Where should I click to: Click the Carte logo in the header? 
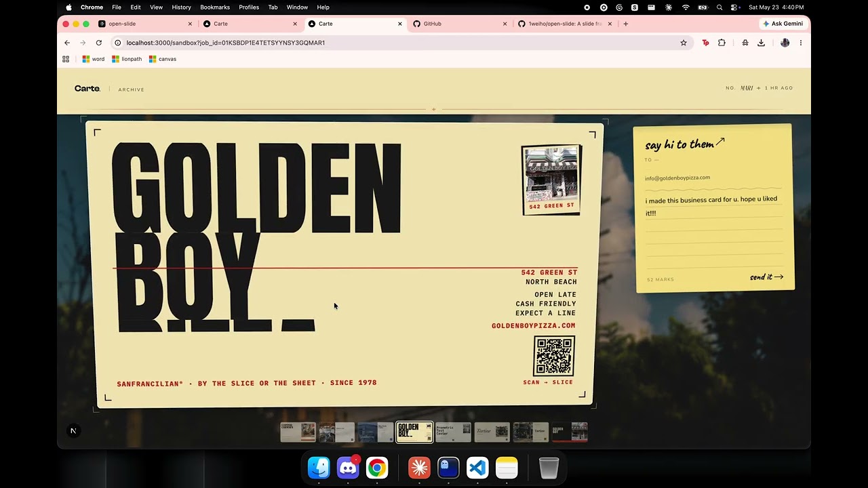(x=87, y=89)
